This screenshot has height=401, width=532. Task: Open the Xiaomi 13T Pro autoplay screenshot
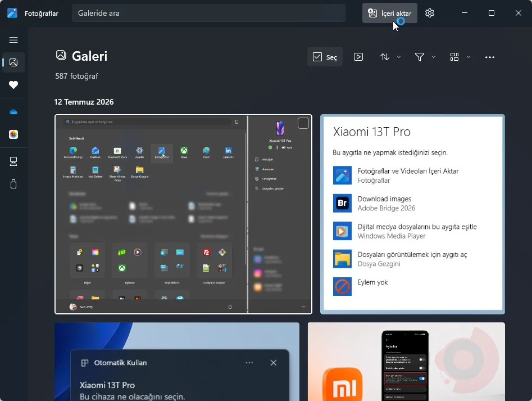[x=412, y=214]
